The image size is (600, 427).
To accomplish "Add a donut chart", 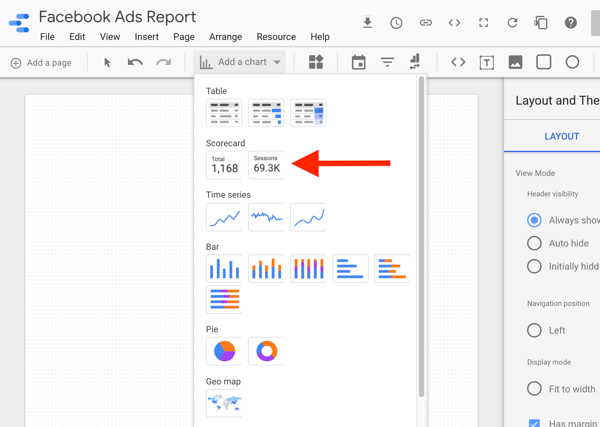I will (x=266, y=351).
